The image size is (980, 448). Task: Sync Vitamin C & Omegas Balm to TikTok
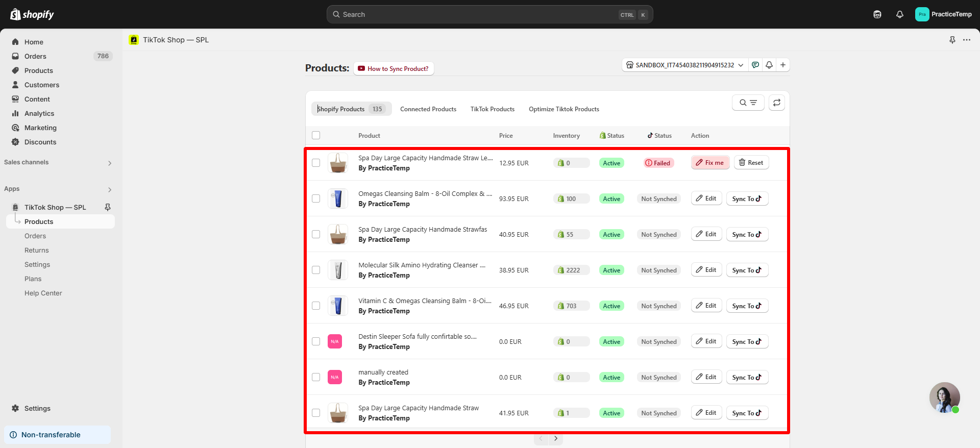(x=747, y=306)
